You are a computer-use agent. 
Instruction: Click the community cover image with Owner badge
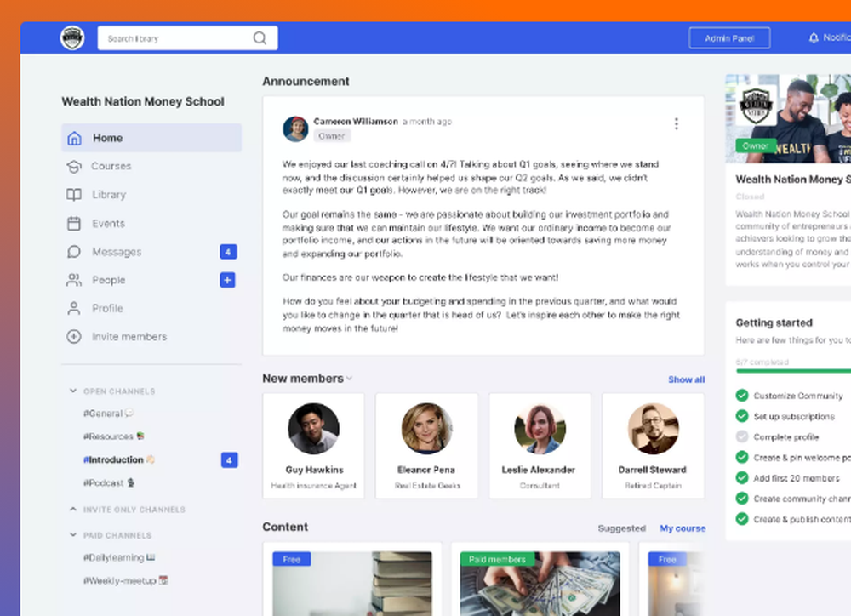788,118
